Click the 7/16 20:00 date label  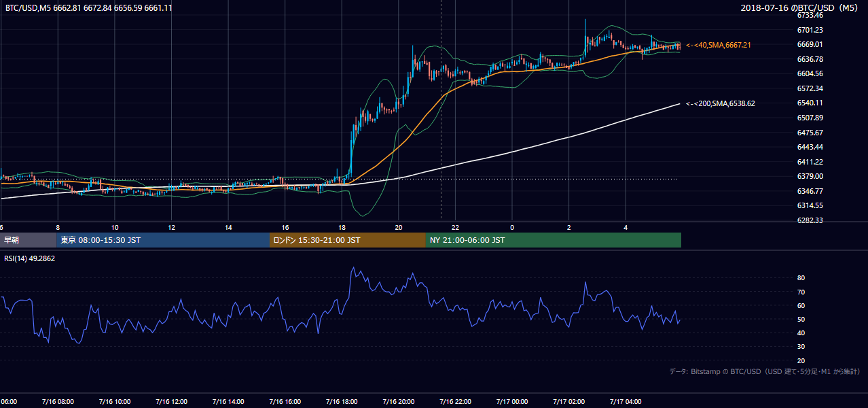(397, 401)
